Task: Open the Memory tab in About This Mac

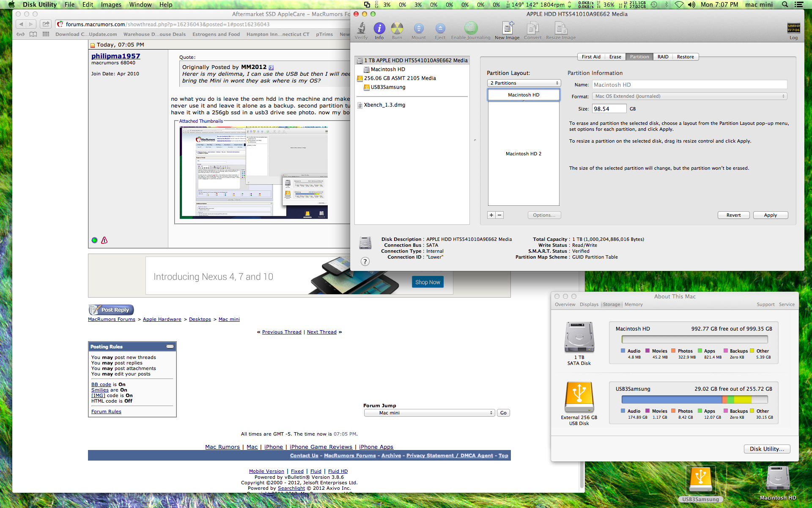Action: coord(634,304)
